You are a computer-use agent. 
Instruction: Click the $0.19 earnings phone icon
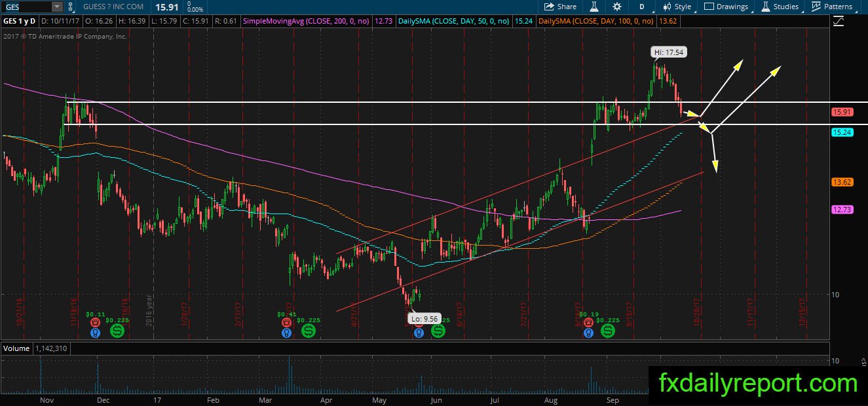tap(589, 322)
